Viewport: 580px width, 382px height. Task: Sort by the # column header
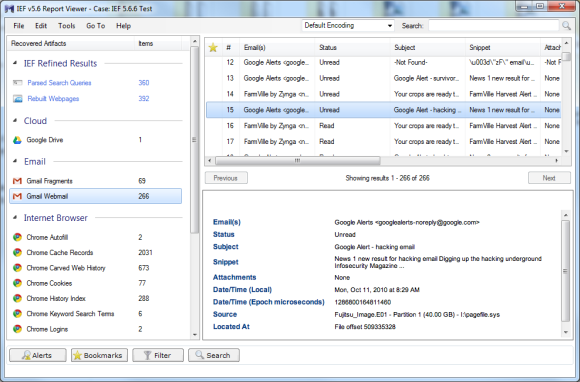tap(231, 47)
